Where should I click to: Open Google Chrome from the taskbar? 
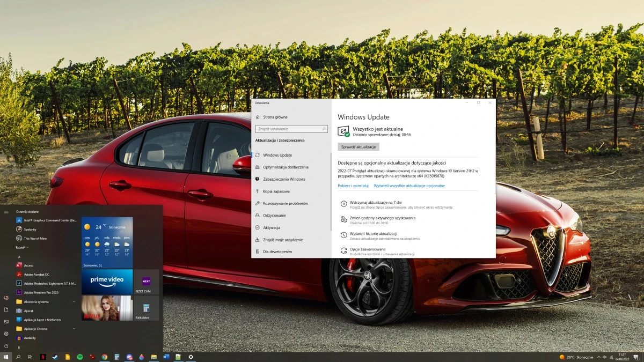coord(104,357)
